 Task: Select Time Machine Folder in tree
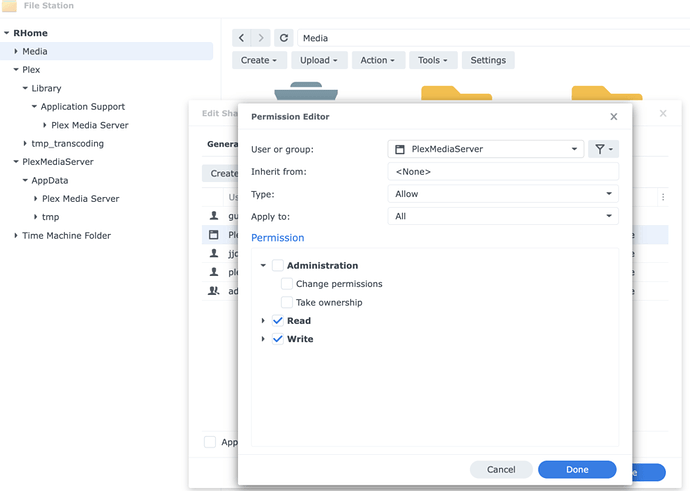66,235
